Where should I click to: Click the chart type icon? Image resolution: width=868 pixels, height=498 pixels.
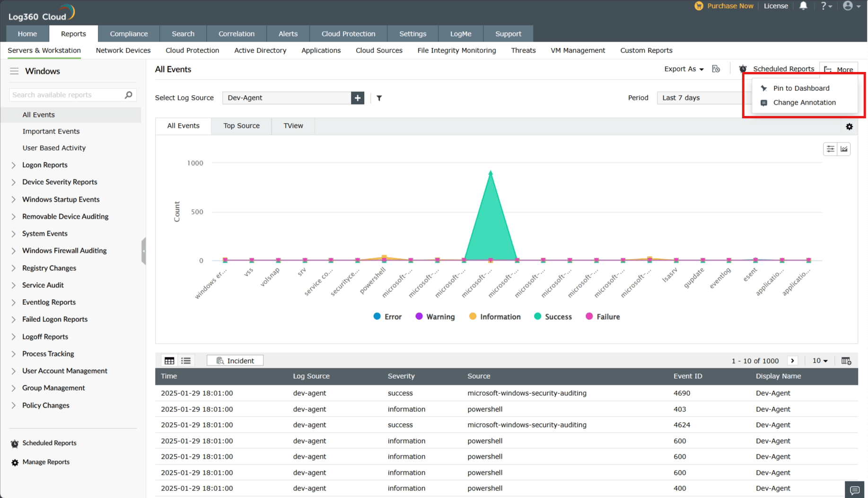[844, 149]
